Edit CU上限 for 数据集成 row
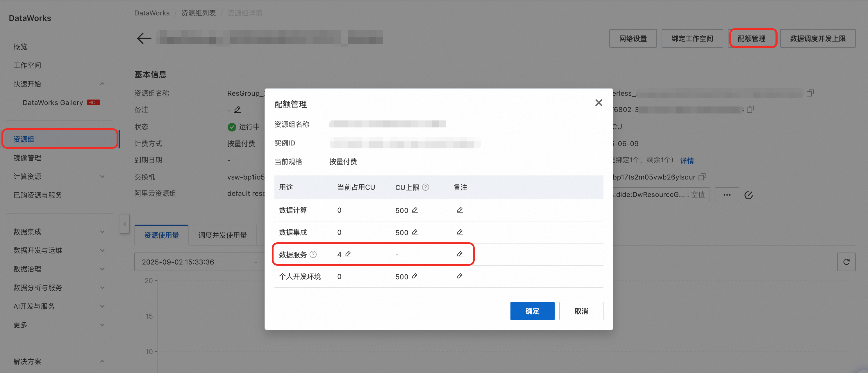This screenshot has width=868, height=373. pyautogui.click(x=415, y=232)
